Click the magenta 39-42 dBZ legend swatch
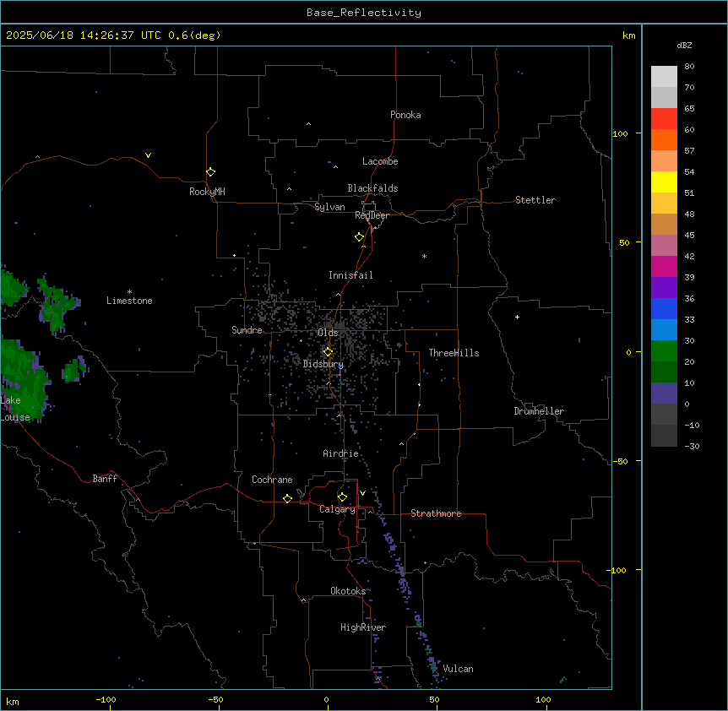The width and height of the screenshot is (728, 711). [x=664, y=266]
